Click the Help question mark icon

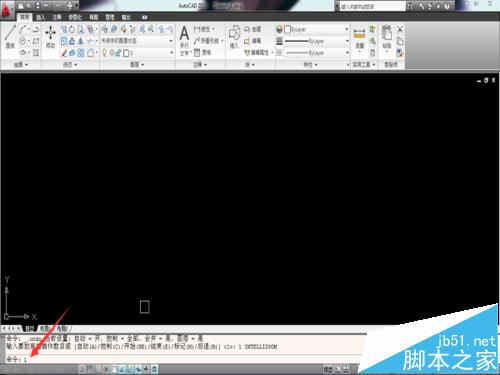[x=447, y=6]
